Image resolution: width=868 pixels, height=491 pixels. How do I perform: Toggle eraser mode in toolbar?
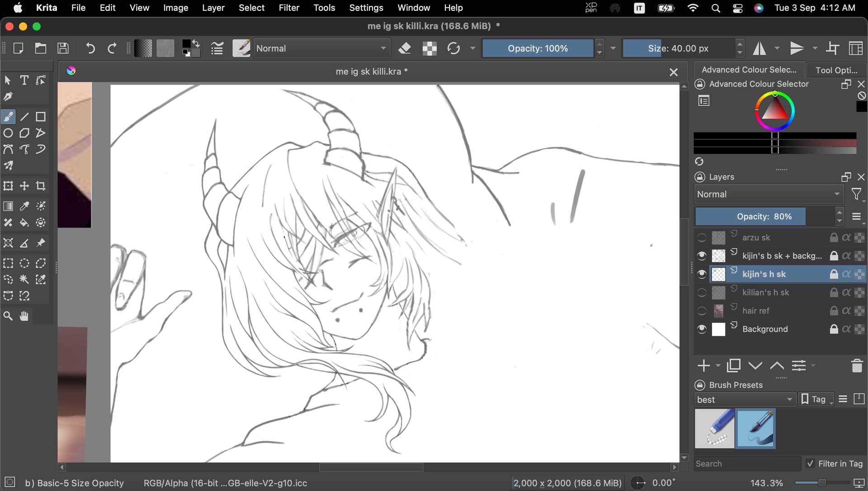405,48
